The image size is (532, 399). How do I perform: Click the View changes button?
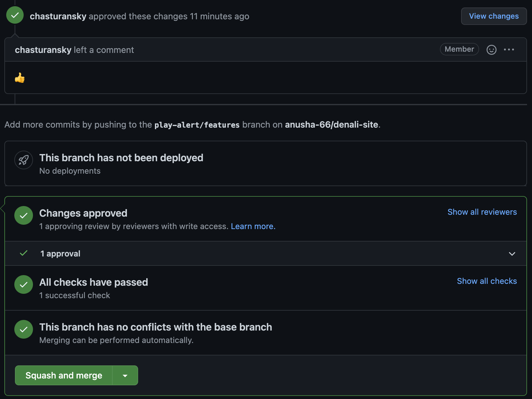tap(493, 16)
